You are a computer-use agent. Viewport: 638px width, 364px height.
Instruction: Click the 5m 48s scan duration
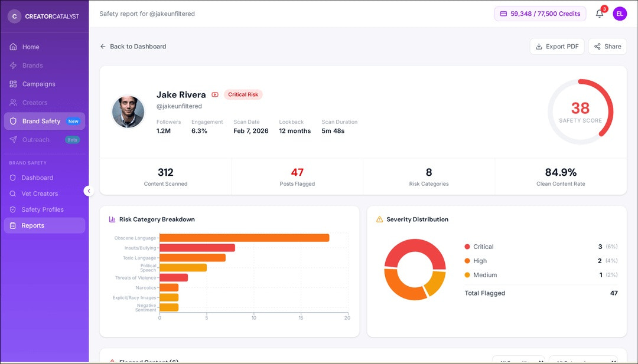coord(333,131)
